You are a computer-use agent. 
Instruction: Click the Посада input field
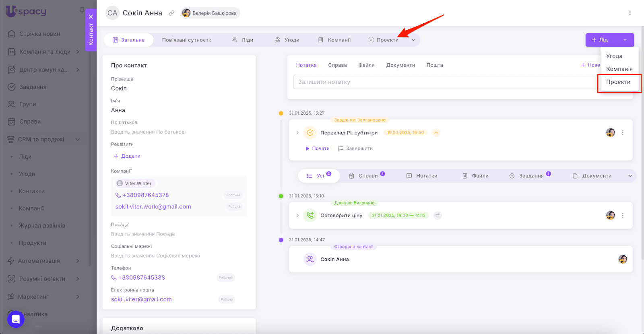[143, 234]
